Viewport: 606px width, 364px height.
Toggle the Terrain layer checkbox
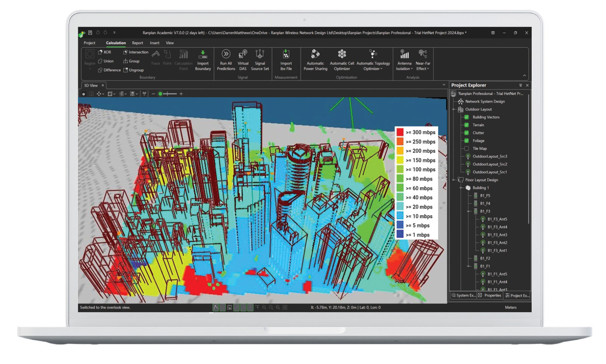point(467,125)
